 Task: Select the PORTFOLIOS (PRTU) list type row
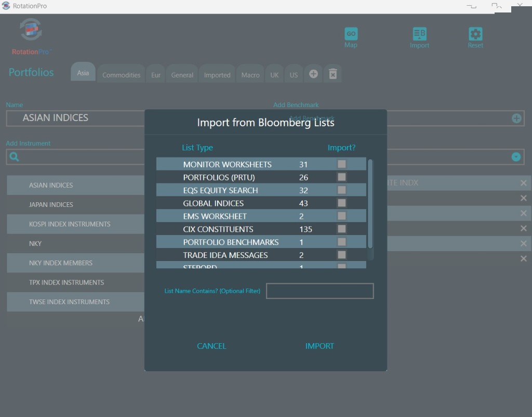click(261, 177)
